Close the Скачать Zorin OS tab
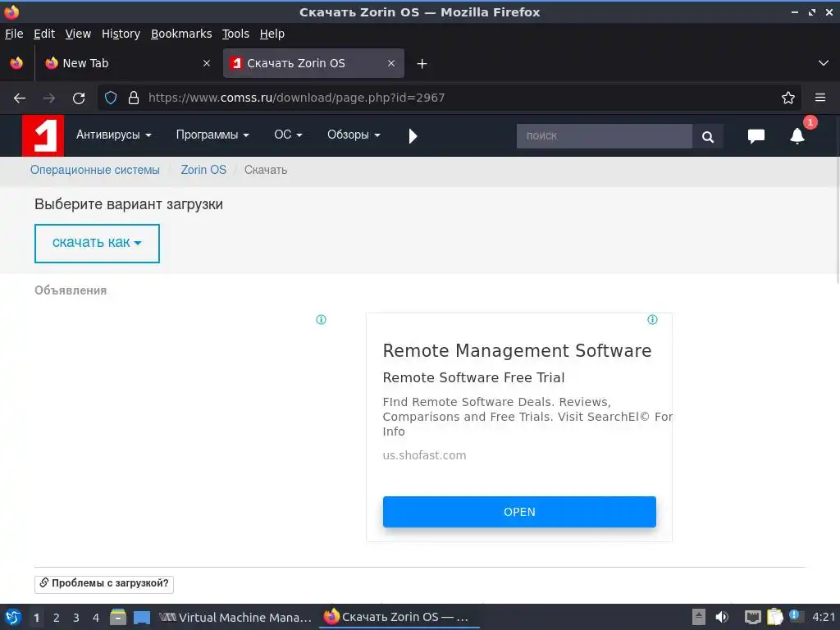The height and width of the screenshot is (630, 840). [391, 63]
